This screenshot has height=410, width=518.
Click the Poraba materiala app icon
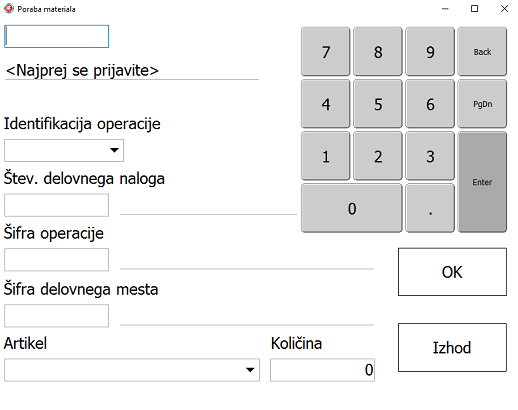(x=8, y=9)
